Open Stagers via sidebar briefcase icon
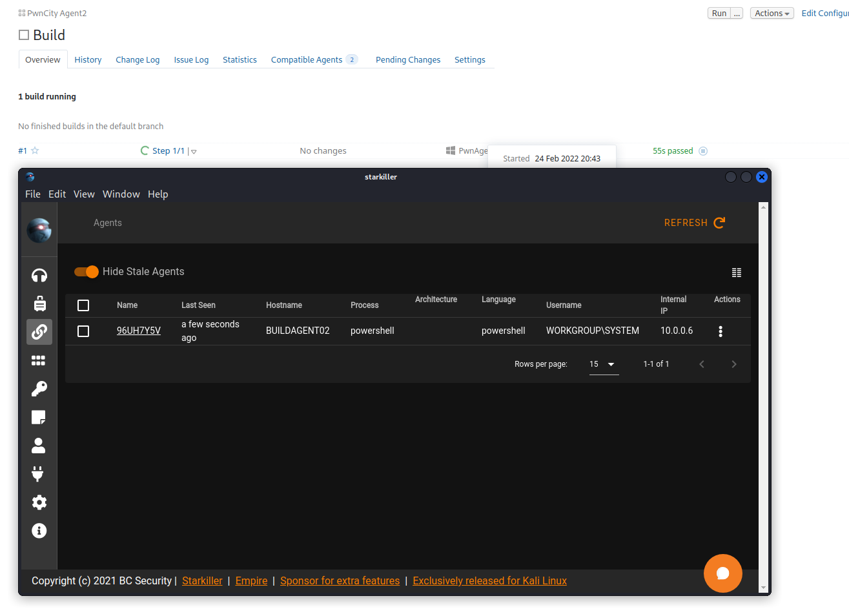The image size is (849, 616). (39, 303)
